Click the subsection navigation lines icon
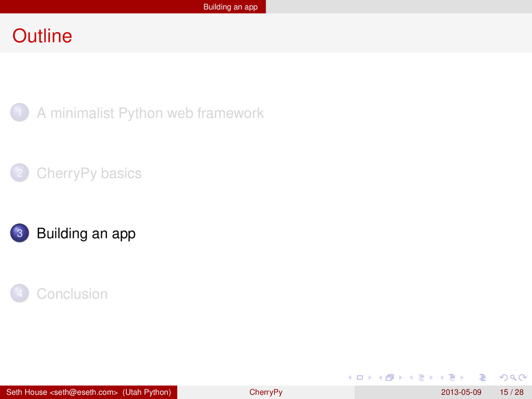 coord(421,378)
